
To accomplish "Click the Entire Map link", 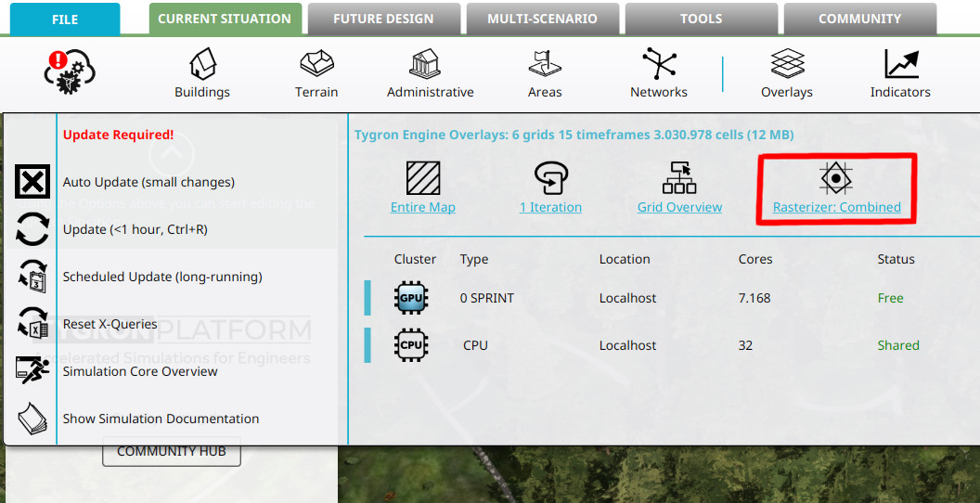I will point(423,207).
